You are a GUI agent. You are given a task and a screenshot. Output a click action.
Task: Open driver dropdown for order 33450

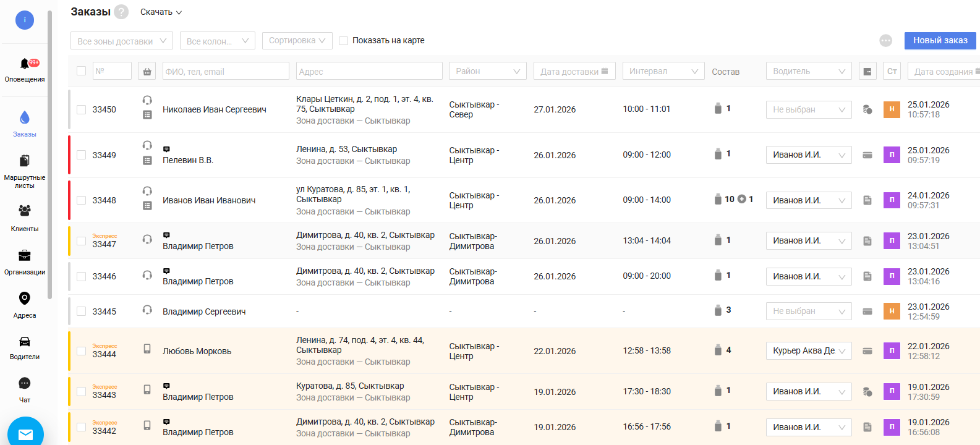[x=808, y=109]
